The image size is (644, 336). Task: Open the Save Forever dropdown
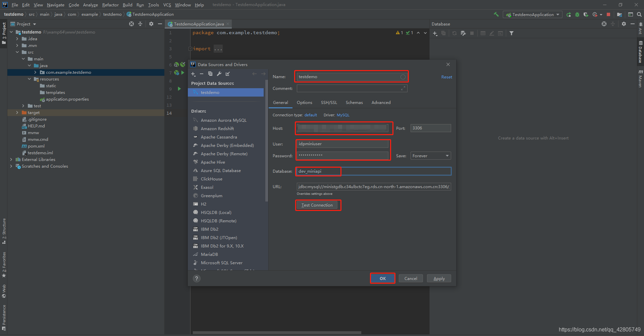click(x=431, y=156)
